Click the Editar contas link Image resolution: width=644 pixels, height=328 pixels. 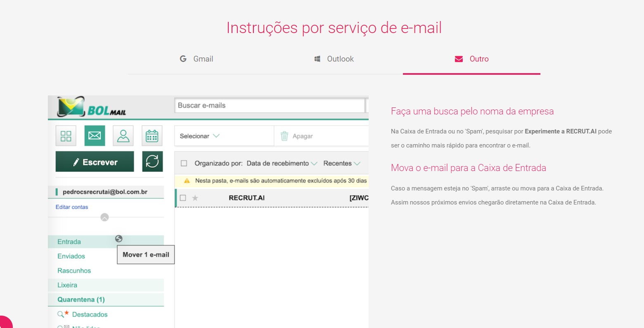tap(72, 207)
